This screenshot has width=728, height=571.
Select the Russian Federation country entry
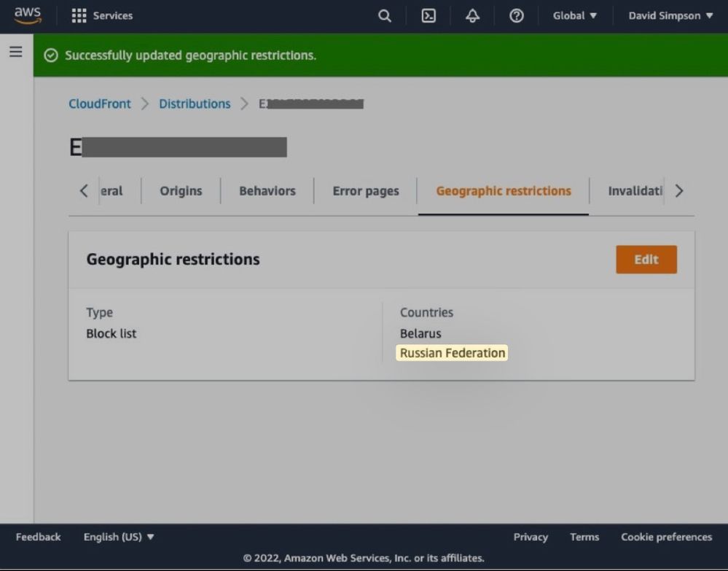point(453,353)
